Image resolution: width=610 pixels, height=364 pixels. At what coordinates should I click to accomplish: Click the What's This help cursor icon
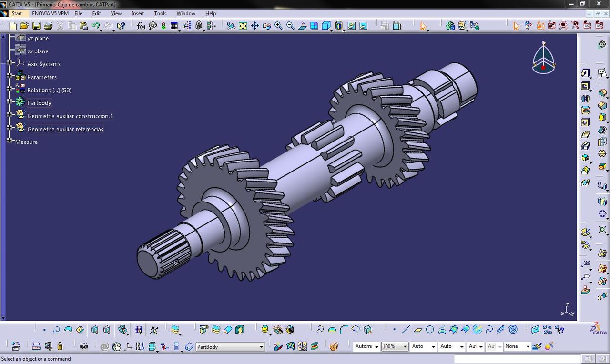(x=121, y=26)
